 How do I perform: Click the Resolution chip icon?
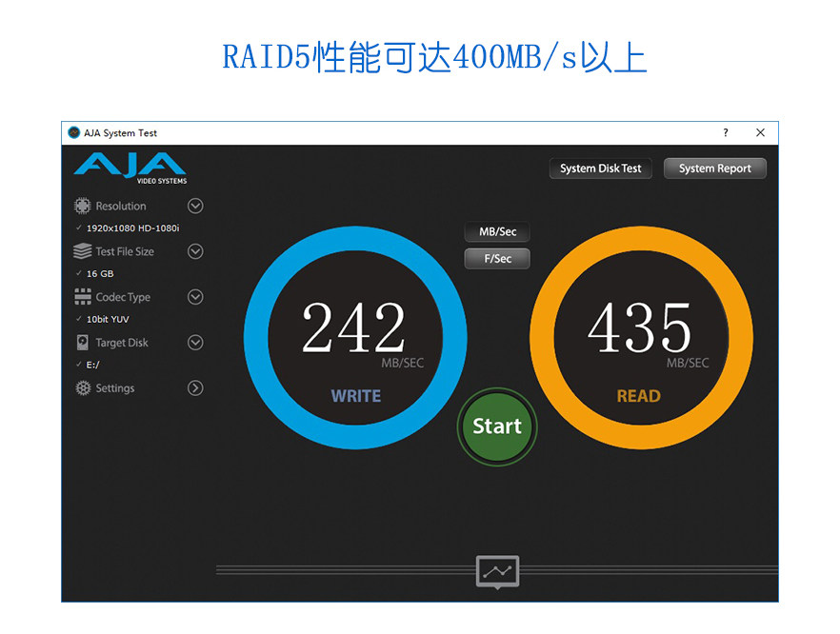pos(83,206)
